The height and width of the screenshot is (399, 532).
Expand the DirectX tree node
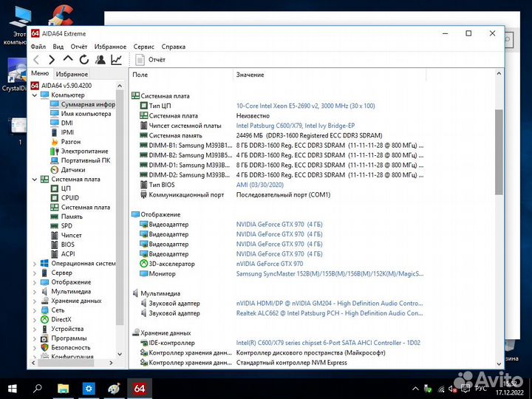(34, 320)
